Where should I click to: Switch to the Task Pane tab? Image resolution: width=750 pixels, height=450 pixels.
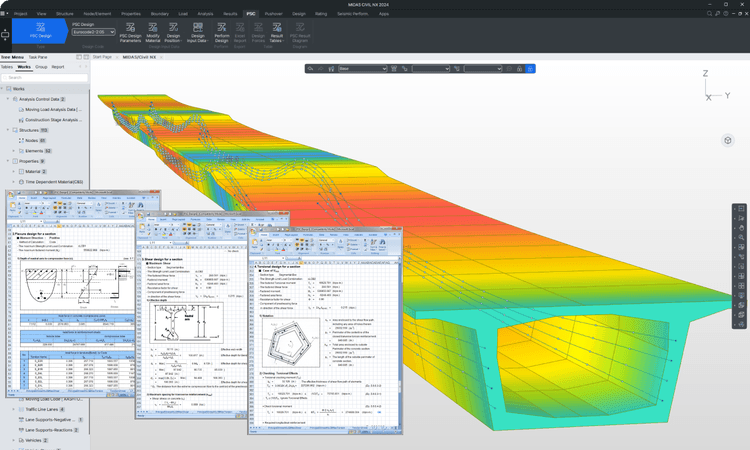[37, 57]
